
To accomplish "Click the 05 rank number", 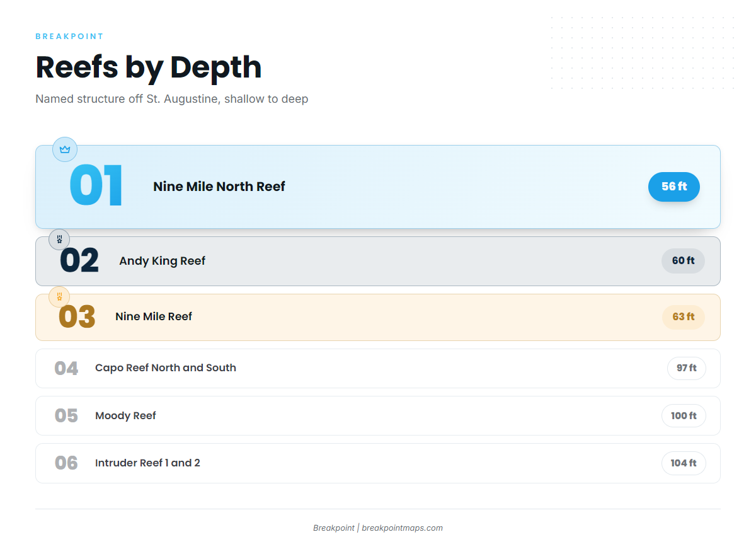I will 66,416.
